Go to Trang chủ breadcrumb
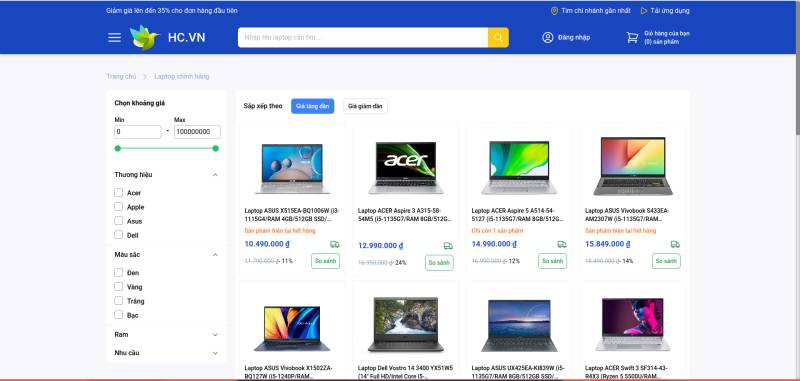800x381 pixels. tap(121, 77)
